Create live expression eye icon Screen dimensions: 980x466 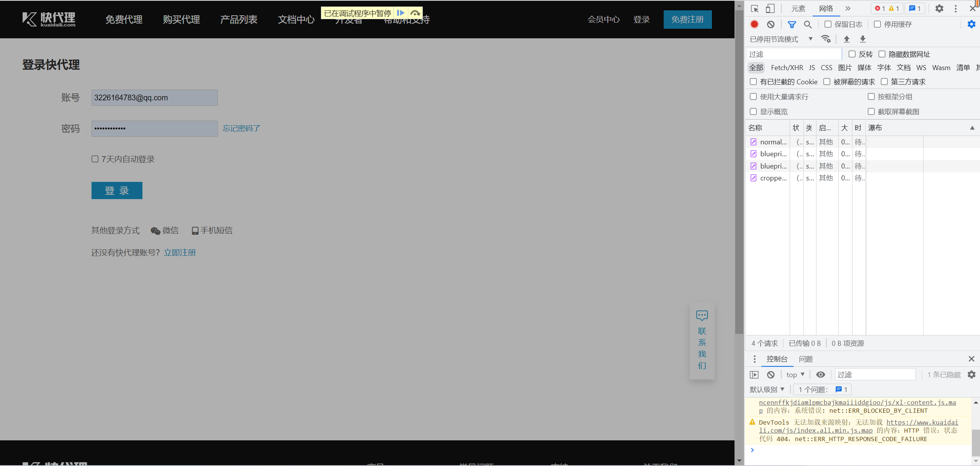(821, 374)
